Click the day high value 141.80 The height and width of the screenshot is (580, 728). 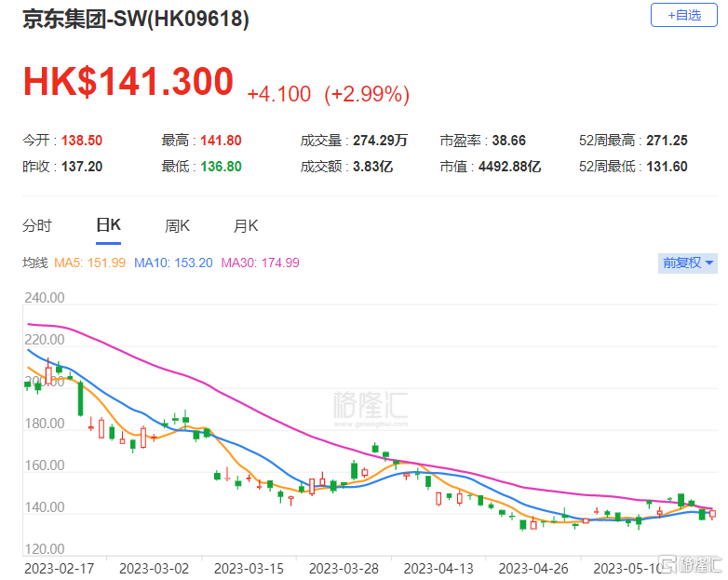pyautogui.click(x=221, y=141)
